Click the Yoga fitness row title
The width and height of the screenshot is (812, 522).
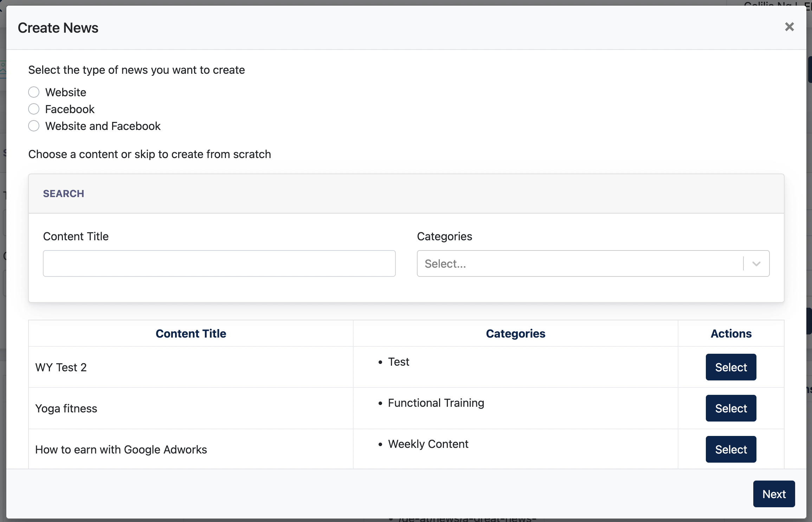[x=66, y=409]
